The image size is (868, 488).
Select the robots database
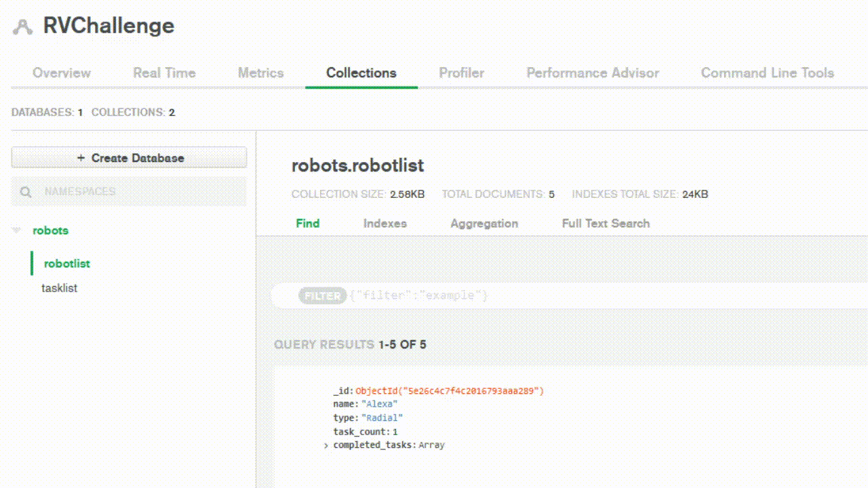pos(50,230)
